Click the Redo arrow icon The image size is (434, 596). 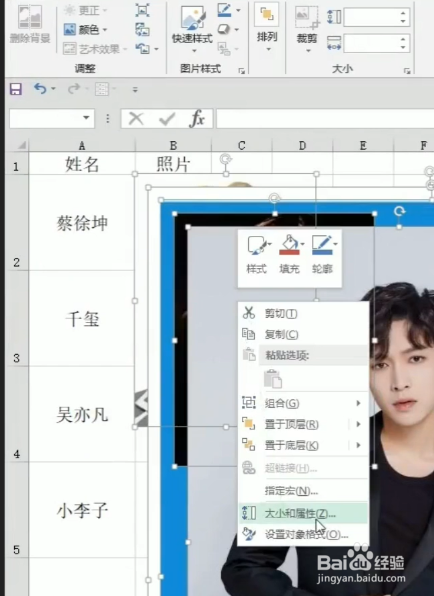74,89
